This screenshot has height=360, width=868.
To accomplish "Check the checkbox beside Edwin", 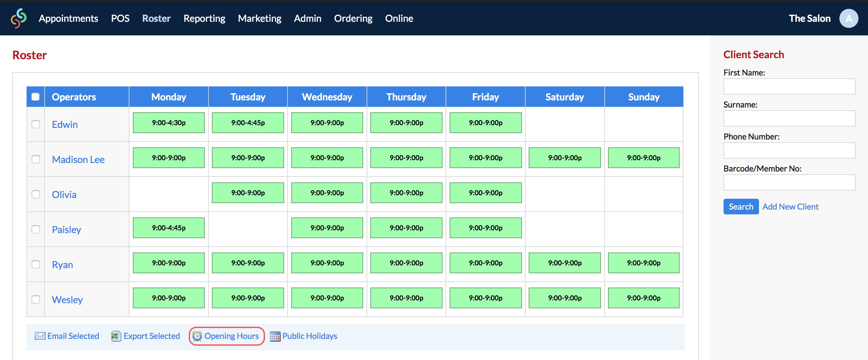I will tap(35, 124).
